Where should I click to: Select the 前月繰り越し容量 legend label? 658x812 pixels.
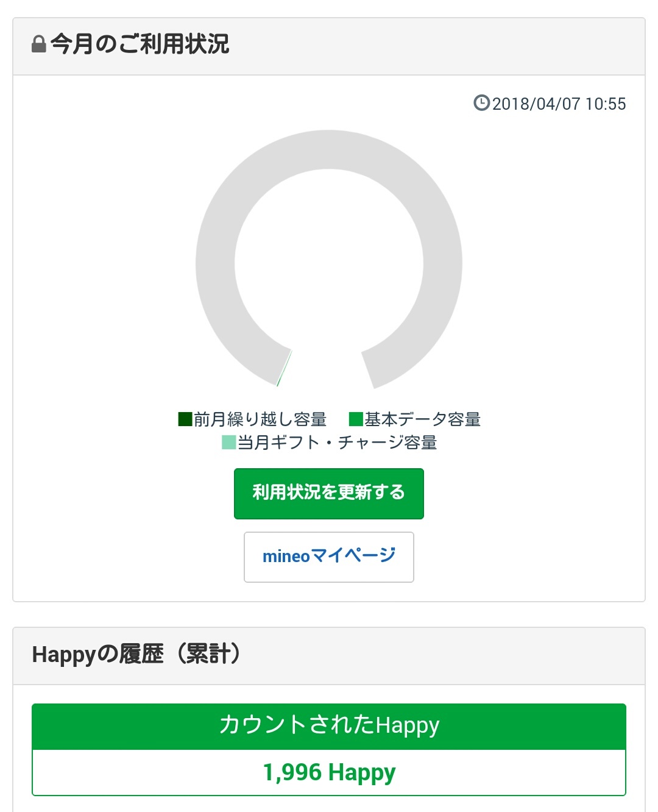tap(260, 419)
